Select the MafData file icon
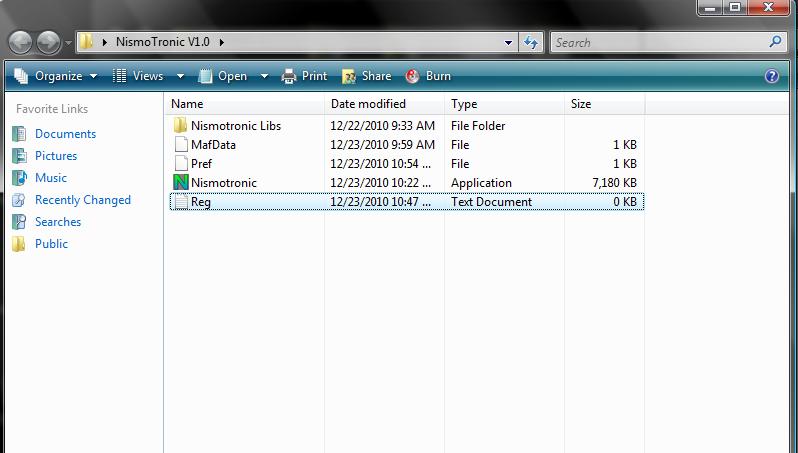 pos(180,145)
